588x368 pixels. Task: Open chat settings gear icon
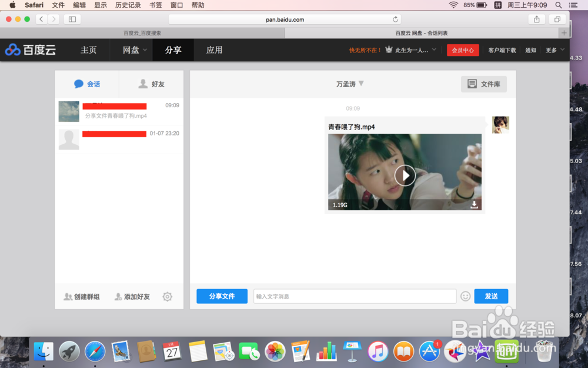pos(167,297)
